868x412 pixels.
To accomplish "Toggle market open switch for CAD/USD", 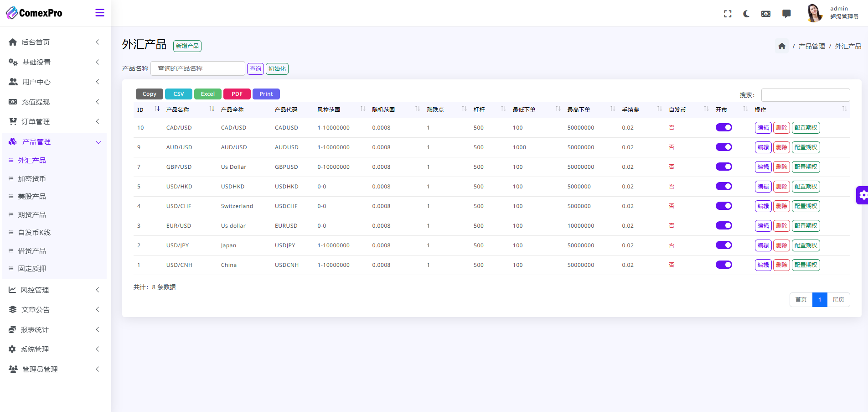I will (723, 127).
